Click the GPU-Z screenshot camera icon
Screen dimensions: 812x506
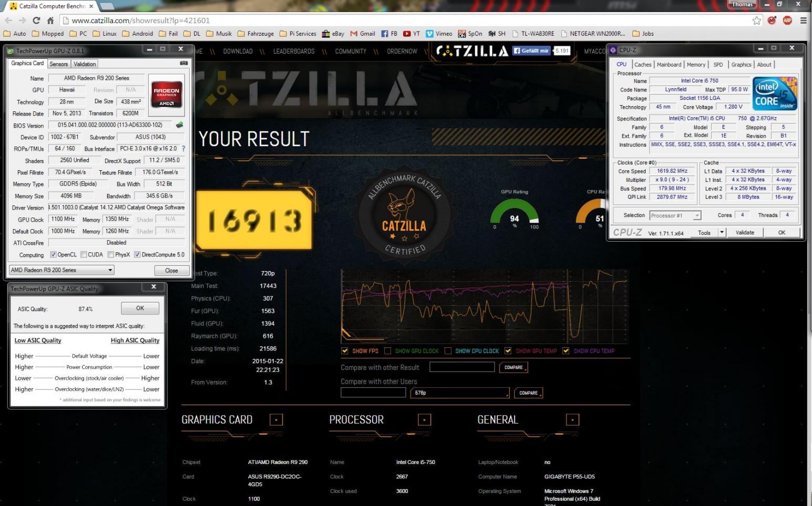pyautogui.click(x=183, y=63)
